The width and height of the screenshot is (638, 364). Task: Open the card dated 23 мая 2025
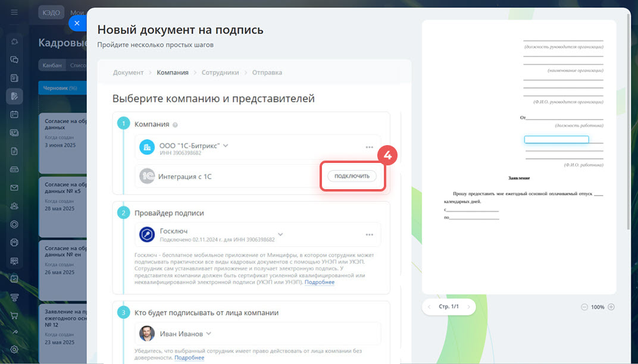coord(63,334)
